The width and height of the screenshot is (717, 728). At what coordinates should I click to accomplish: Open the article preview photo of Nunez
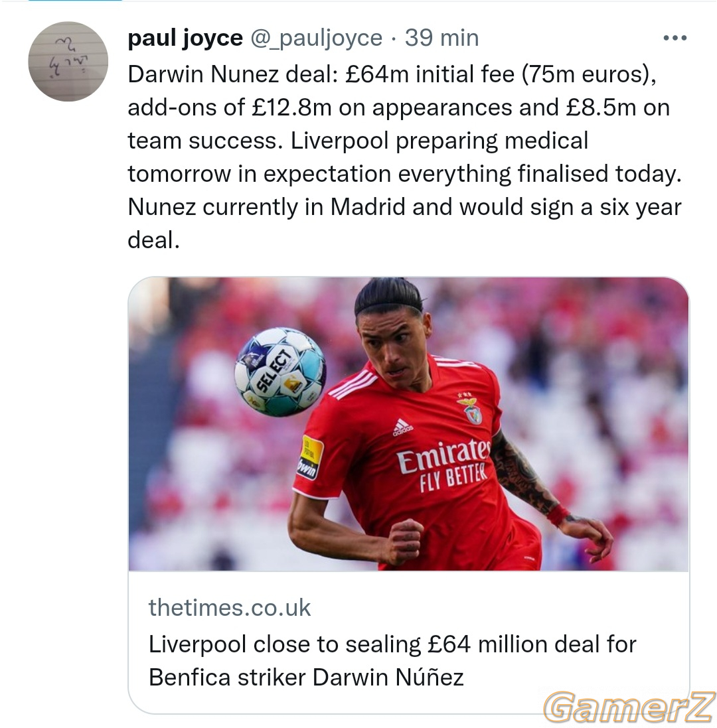(409, 424)
